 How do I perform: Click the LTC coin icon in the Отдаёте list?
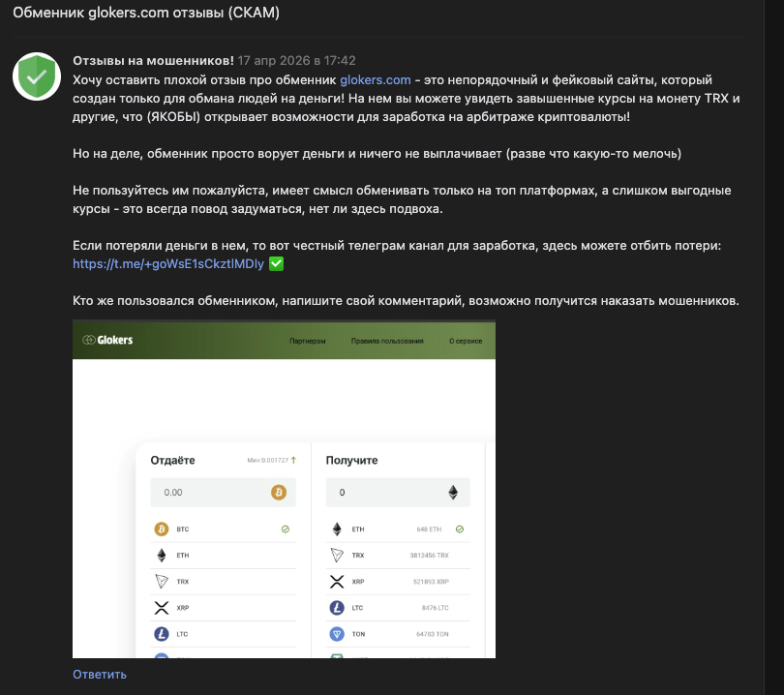pos(161,634)
